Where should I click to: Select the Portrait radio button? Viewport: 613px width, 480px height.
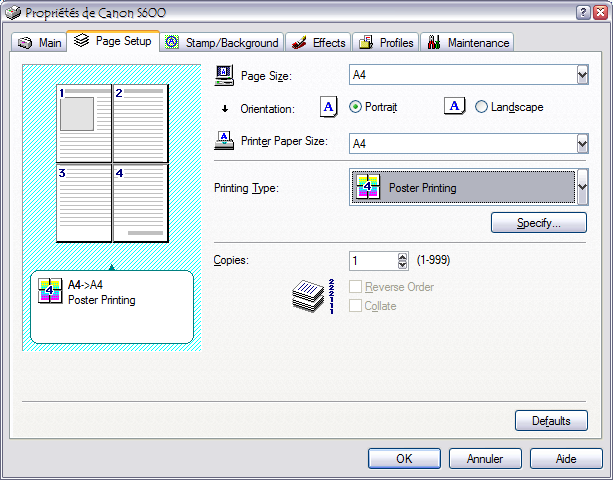coord(355,107)
